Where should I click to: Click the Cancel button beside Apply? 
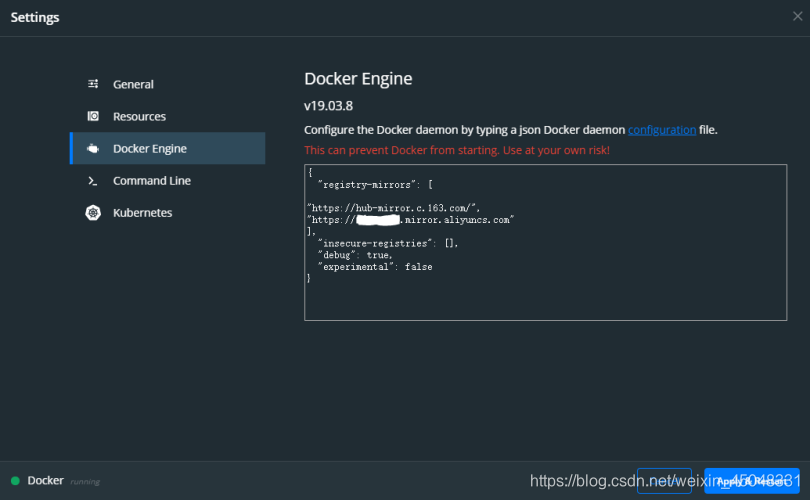point(664,481)
